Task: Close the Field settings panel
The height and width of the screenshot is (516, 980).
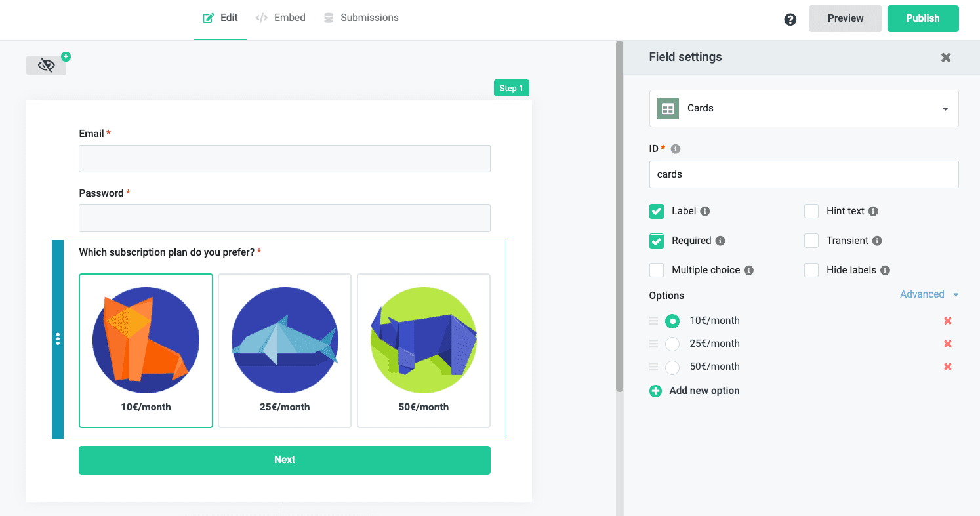Action: tap(946, 58)
